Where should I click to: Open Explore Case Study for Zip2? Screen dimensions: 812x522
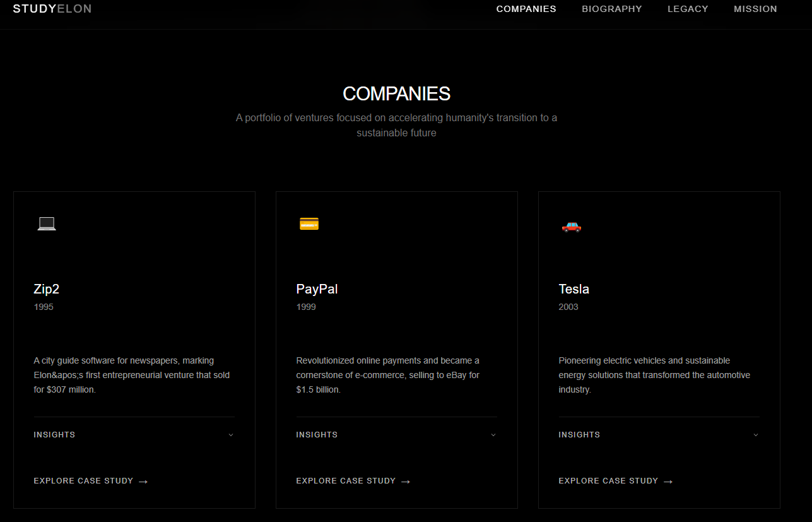pos(91,481)
